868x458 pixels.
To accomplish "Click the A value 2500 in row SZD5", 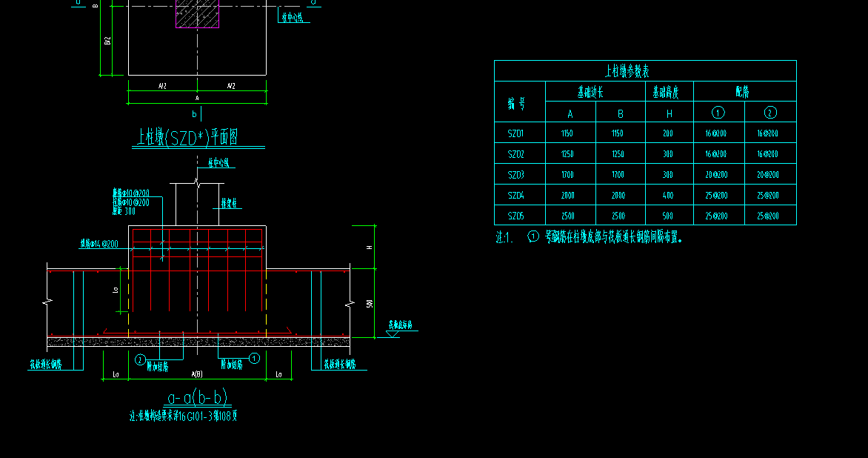I will pos(567,216).
